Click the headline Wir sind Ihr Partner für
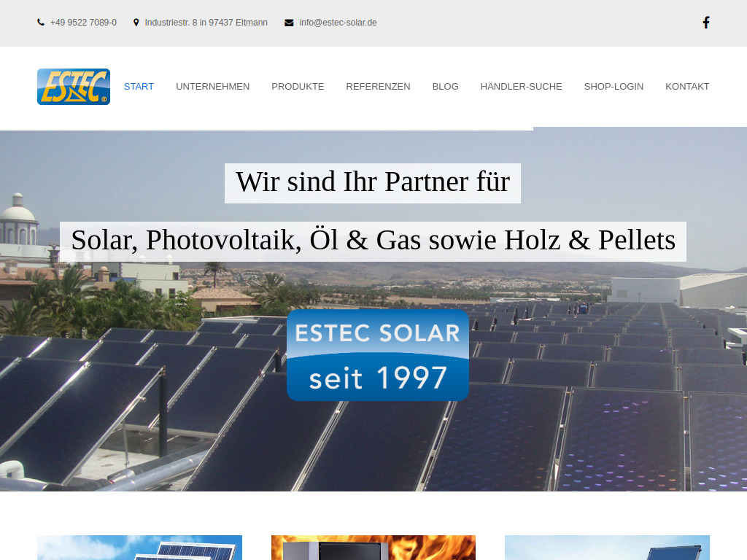 click(373, 182)
